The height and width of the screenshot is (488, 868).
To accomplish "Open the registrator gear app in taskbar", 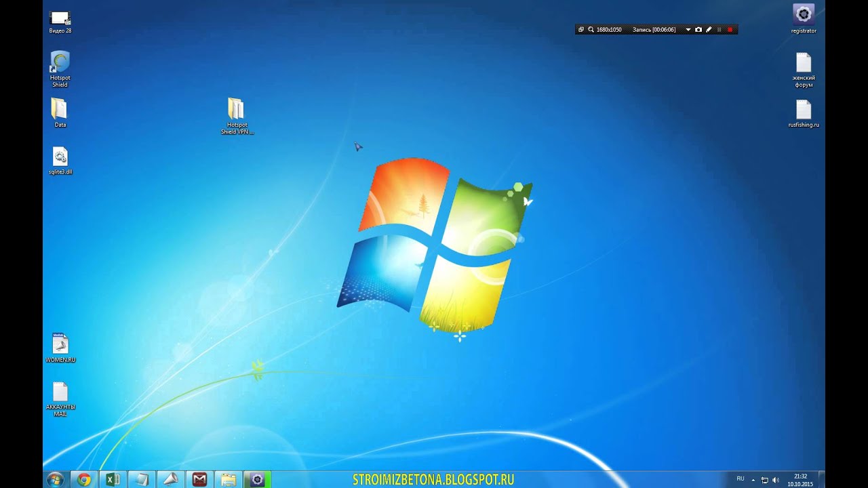I will pos(257,480).
